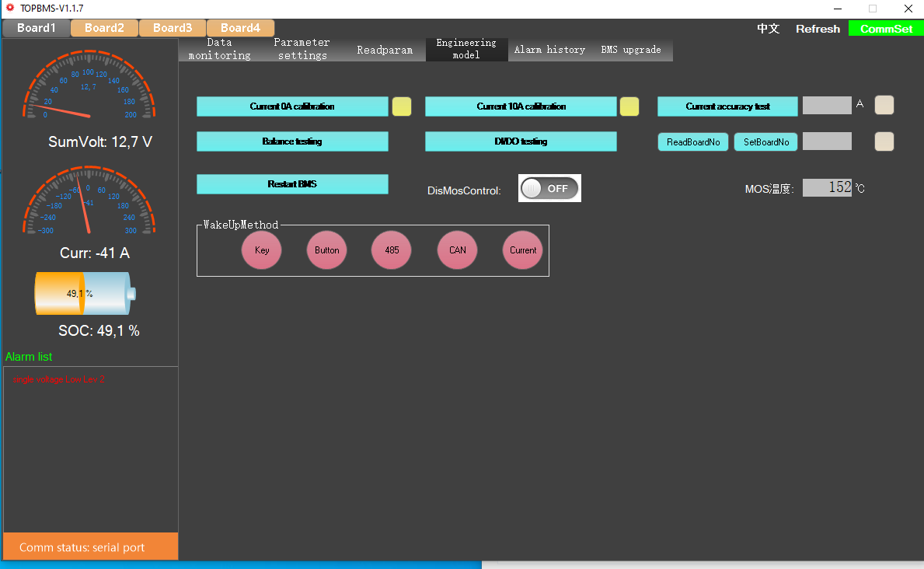The image size is (924, 569).
Task: Click the Curr ammeter gauge dial
Action: [89, 202]
